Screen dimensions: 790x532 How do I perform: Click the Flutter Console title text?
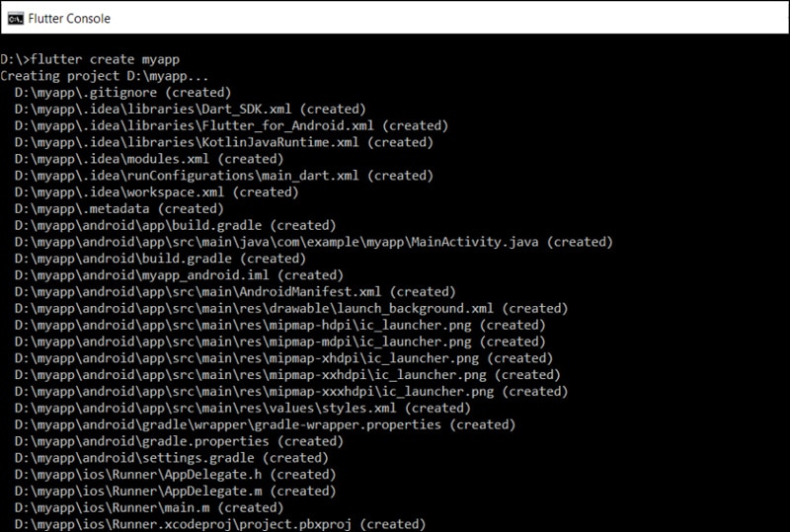pyautogui.click(x=69, y=18)
